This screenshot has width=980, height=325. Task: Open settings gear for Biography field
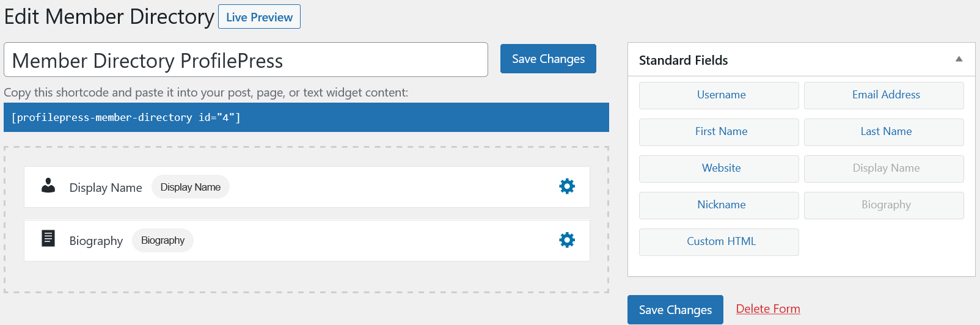tap(567, 240)
